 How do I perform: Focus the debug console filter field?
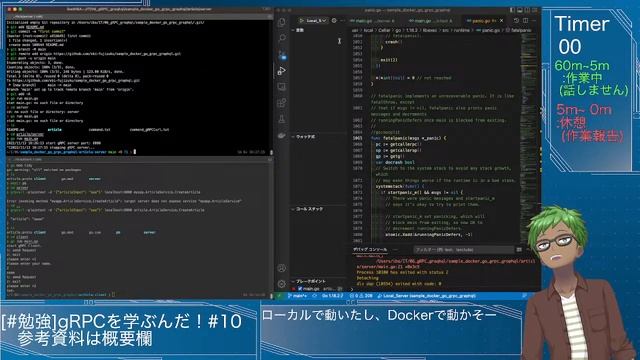[x=463, y=249]
